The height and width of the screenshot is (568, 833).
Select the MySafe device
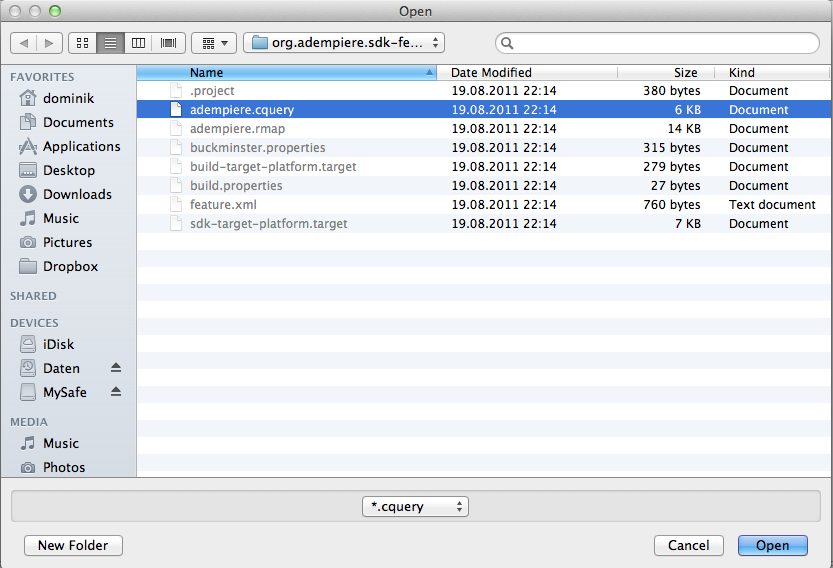point(53,392)
